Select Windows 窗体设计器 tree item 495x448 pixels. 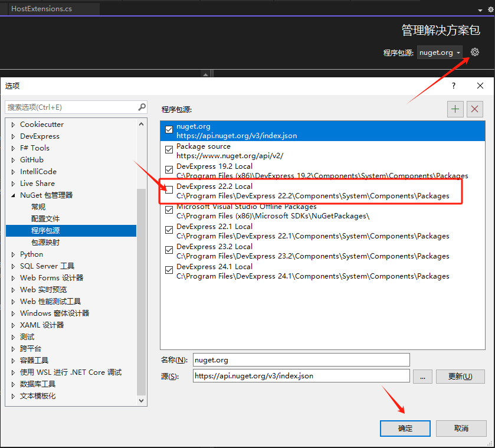[x=54, y=313]
